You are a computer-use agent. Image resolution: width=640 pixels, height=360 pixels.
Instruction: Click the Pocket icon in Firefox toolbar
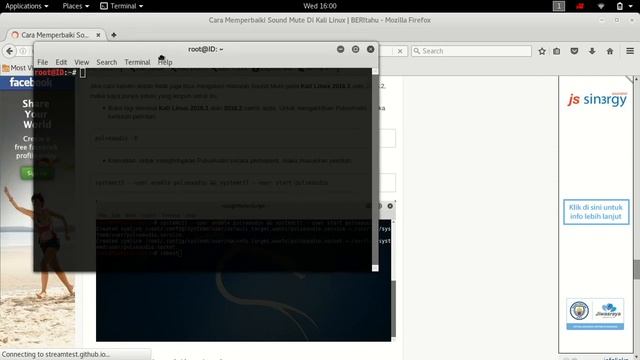pyautogui.click(x=574, y=51)
